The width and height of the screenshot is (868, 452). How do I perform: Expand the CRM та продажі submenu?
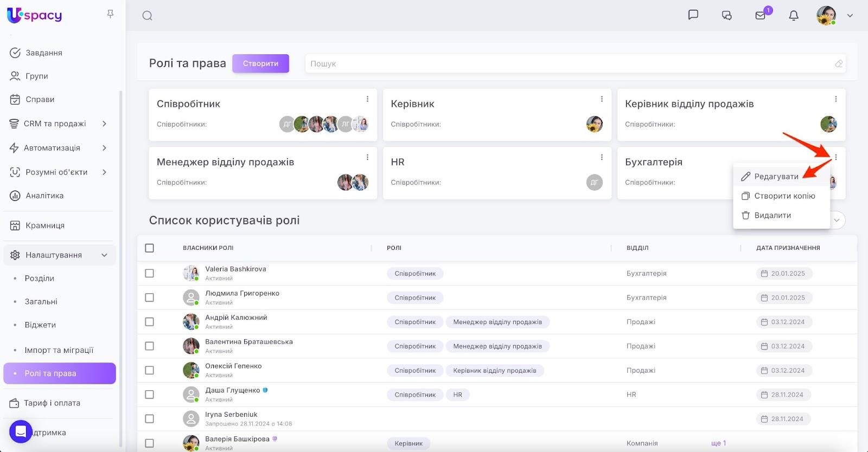104,124
